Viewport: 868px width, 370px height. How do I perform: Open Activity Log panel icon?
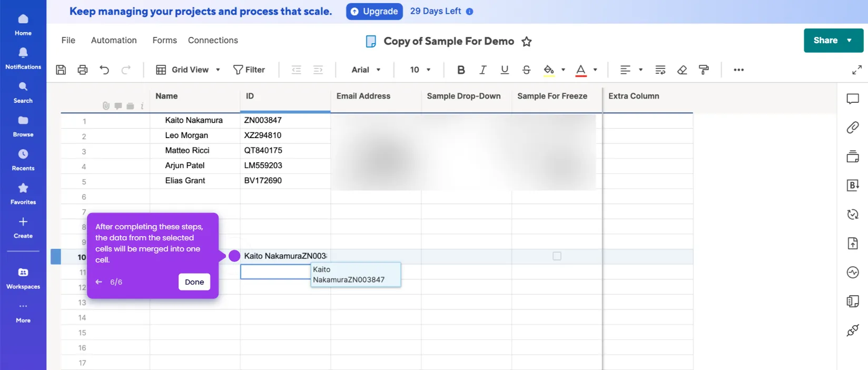(x=853, y=272)
